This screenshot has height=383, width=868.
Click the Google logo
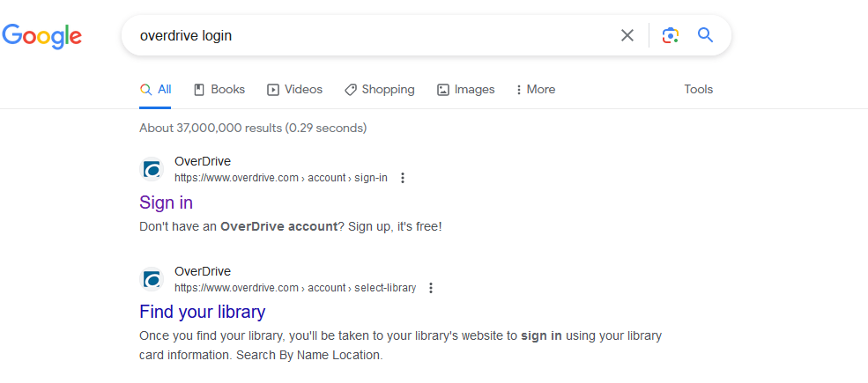(x=41, y=35)
